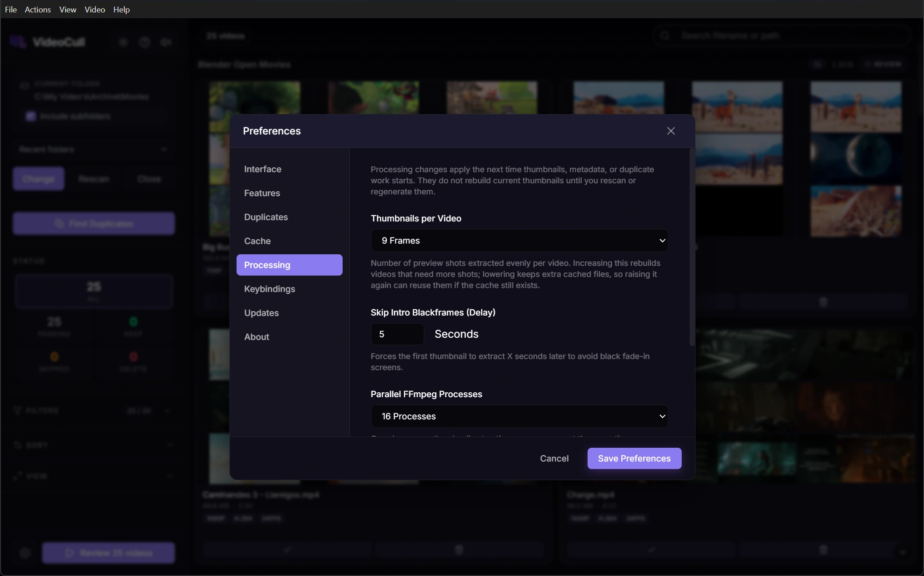Open the About section in Preferences
The height and width of the screenshot is (576, 924).
[x=289, y=337]
